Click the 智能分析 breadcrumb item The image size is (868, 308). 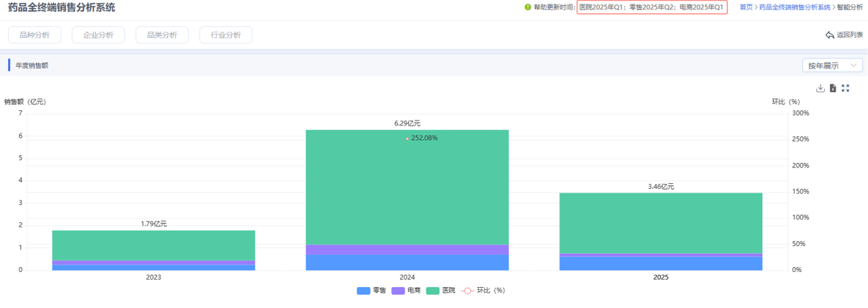[x=850, y=7]
